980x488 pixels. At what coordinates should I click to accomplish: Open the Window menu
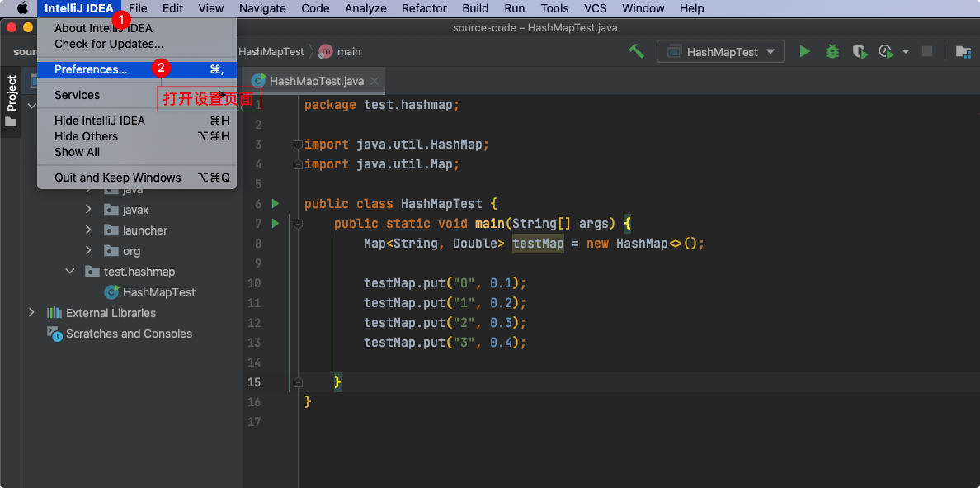pos(643,8)
